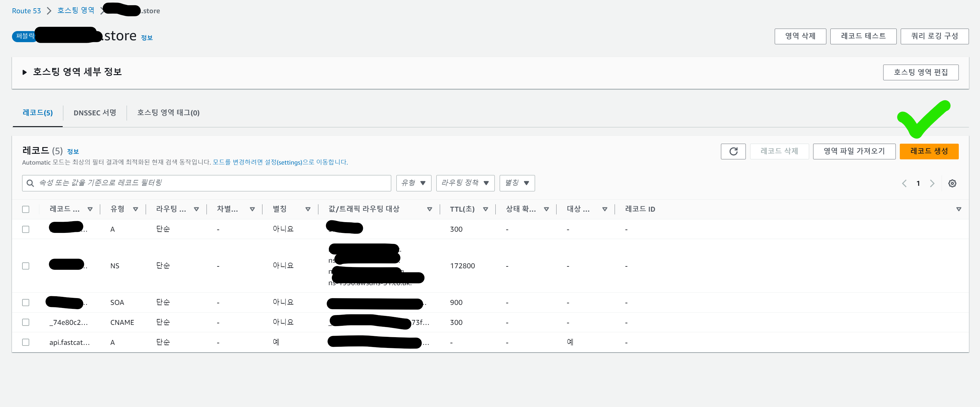Expand 호스팅 영역 세부 정보 section
The width and height of the screenshot is (980, 407).
tap(25, 72)
